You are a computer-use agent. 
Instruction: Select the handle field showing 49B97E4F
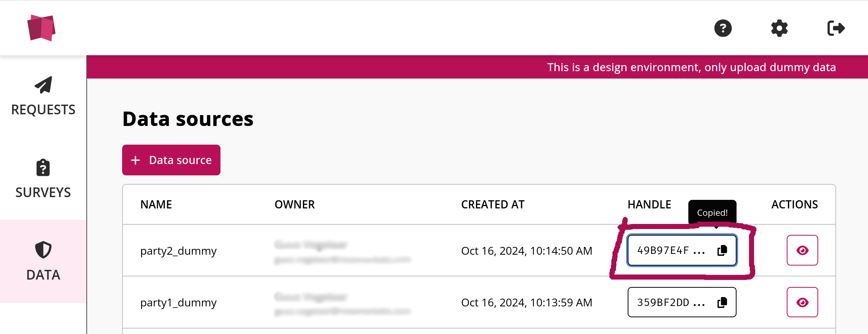pos(671,250)
